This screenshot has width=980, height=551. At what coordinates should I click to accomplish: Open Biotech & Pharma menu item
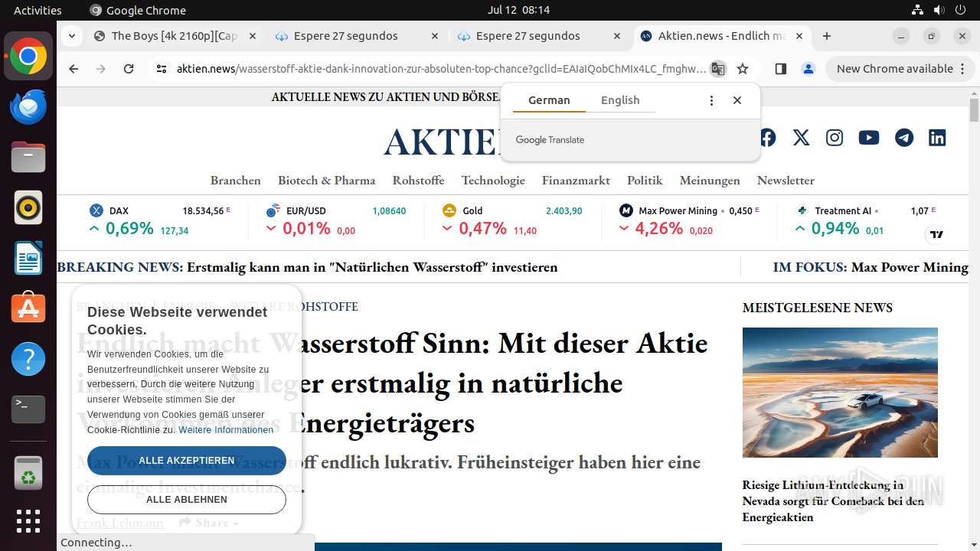(x=327, y=181)
